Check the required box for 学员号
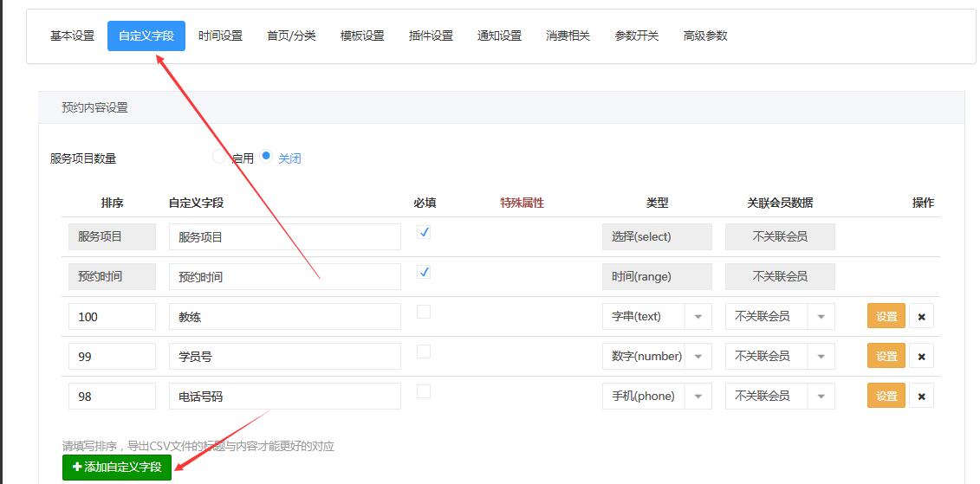The height and width of the screenshot is (484, 980). click(424, 352)
